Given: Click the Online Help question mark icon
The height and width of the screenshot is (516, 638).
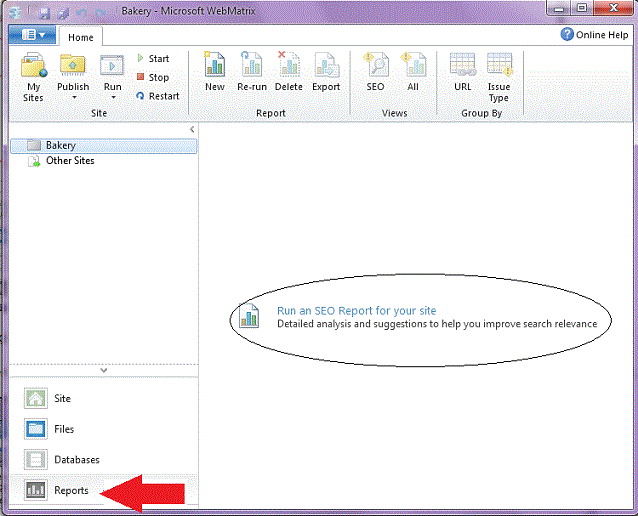Looking at the screenshot, I should pyautogui.click(x=567, y=35).
